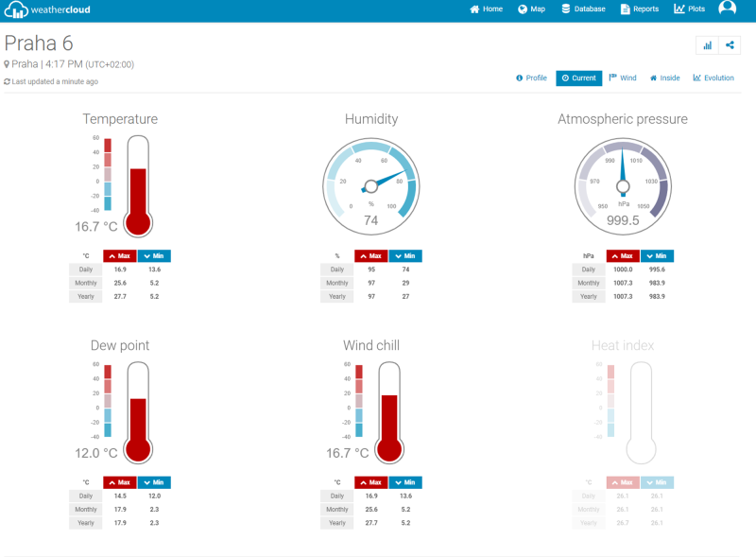Open Reports from the top bar
The height and width of the screenshot is (557, 756).
pyautogui.click(x=640, y=9)
